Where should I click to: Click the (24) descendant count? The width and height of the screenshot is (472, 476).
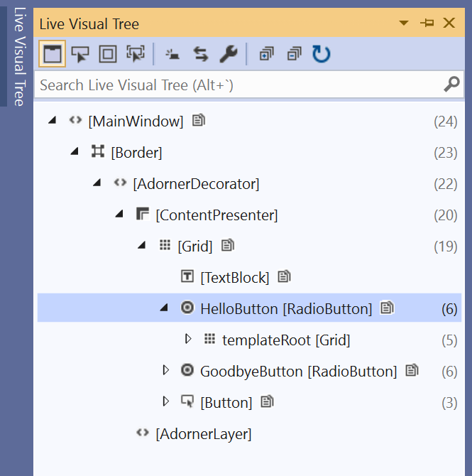[x=445, y=121]
